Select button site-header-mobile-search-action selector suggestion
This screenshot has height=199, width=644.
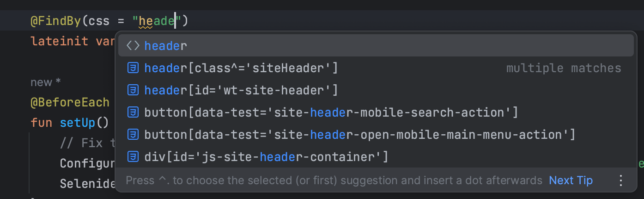pyautogui.click(x=331, y=112)
